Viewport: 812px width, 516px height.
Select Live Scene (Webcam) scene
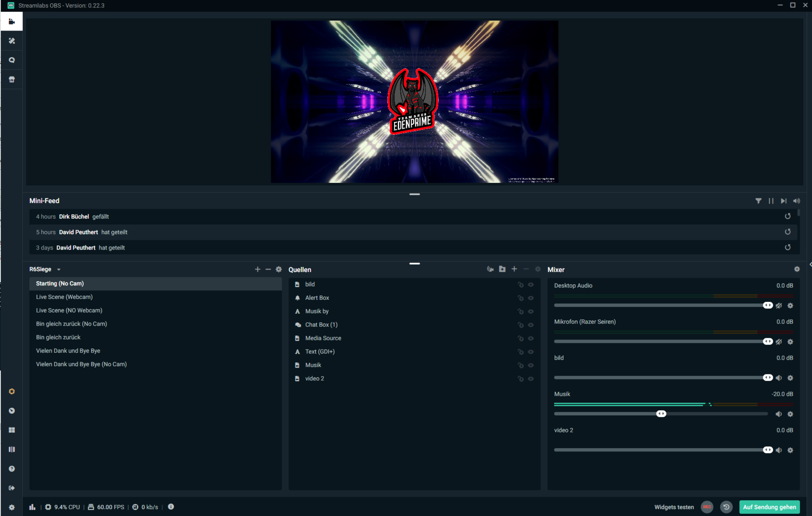[x=64, y=297]
